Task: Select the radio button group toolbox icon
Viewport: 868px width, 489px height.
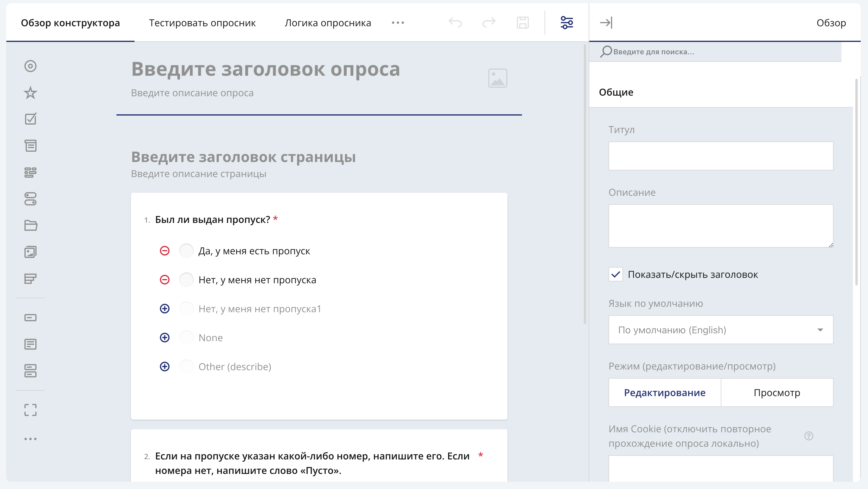Action: [30, 66]
